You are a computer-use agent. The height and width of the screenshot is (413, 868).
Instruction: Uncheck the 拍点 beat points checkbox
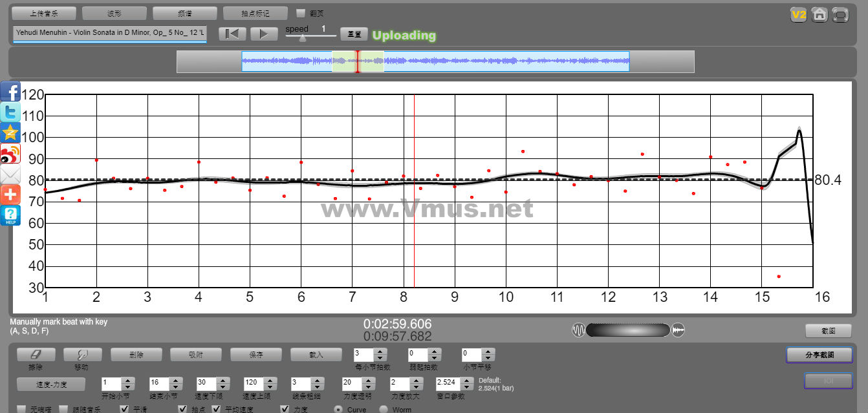pyautogui.click(x=183, y=409)
